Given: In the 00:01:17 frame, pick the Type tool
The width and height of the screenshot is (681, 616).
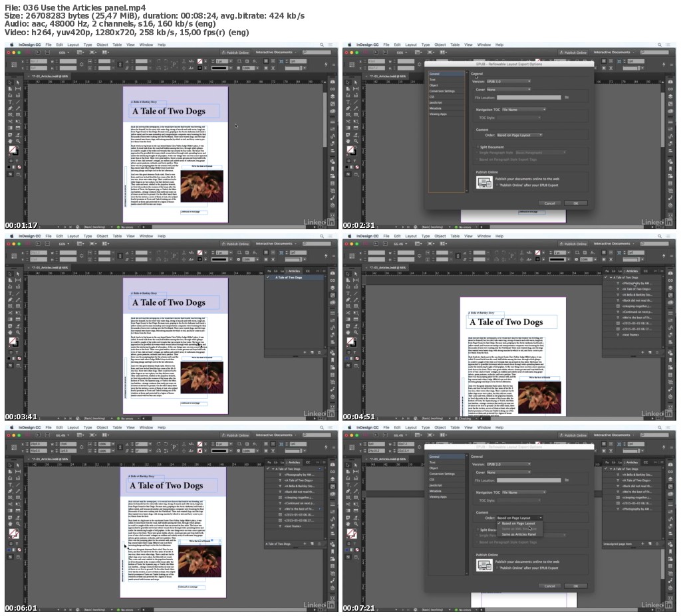Looking at the screenshot, I should point(9,102).
